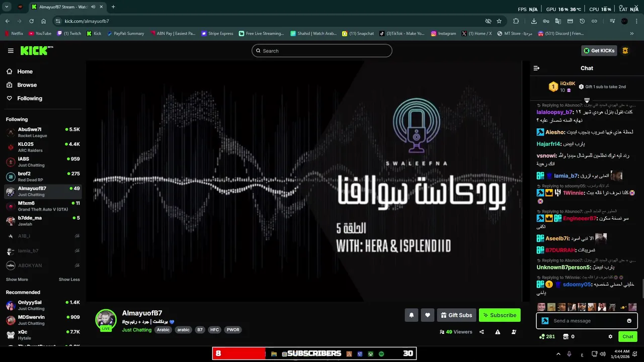
Task: Open Chrome downloads icon
Action: (x=534, y=21)
